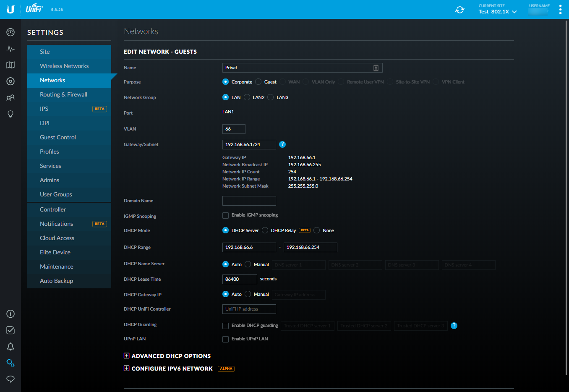Screen dimensions: 569x392
Task: Expand Advanced DHCP Options
Action: pos(167,356)
